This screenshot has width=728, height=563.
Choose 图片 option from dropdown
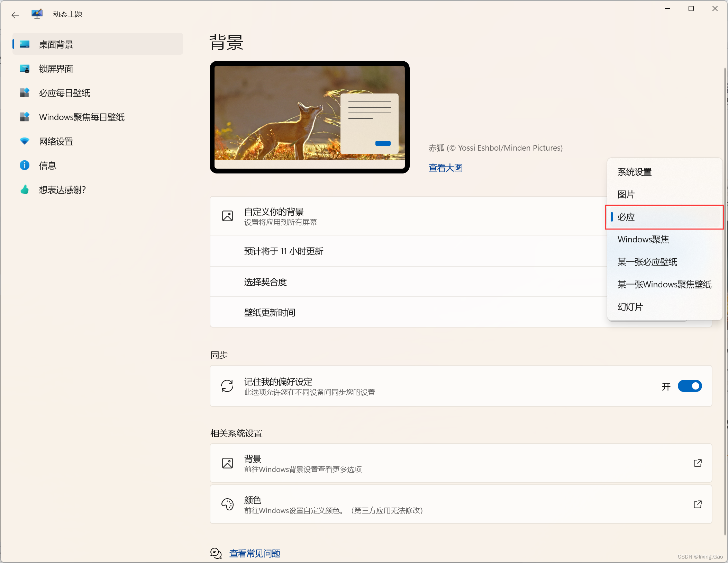[x=626, y=195]
